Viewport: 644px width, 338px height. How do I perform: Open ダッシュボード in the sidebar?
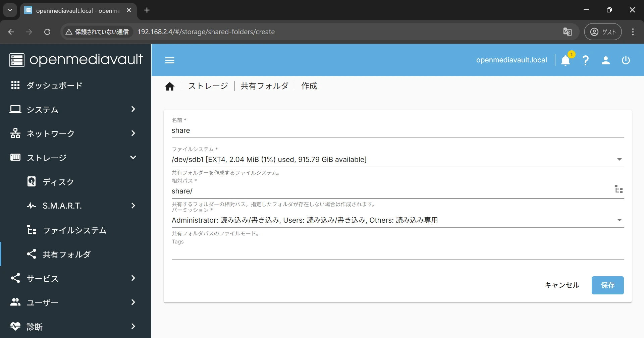76,85
